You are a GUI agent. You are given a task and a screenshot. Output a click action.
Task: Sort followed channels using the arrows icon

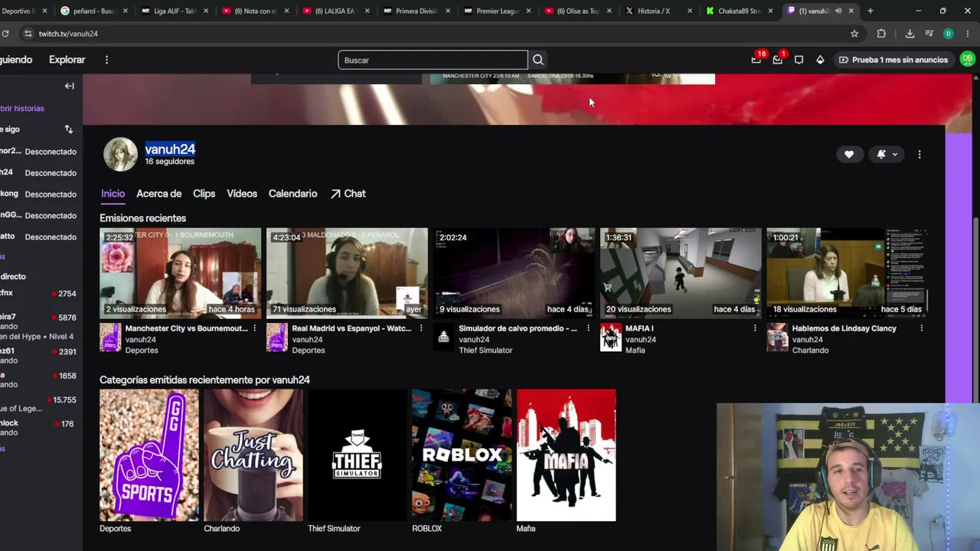pos(69,129)
